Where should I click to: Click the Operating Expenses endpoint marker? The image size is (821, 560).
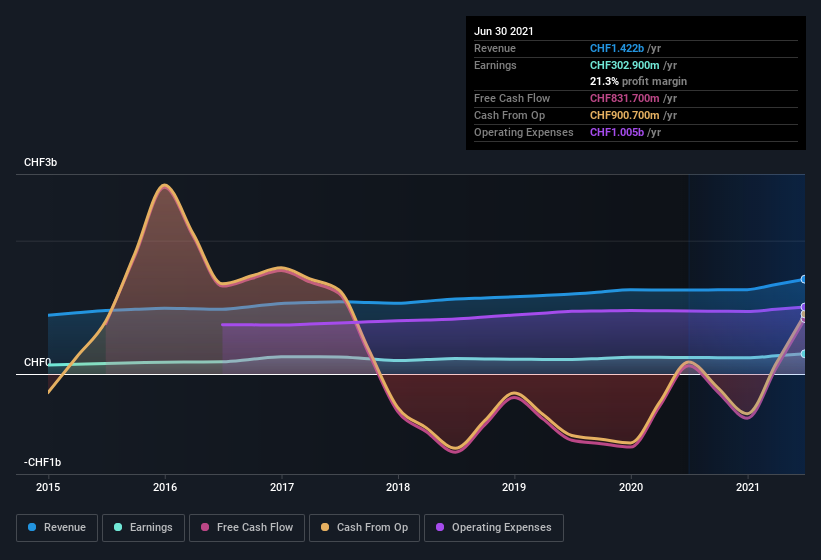tap(804, 306)
